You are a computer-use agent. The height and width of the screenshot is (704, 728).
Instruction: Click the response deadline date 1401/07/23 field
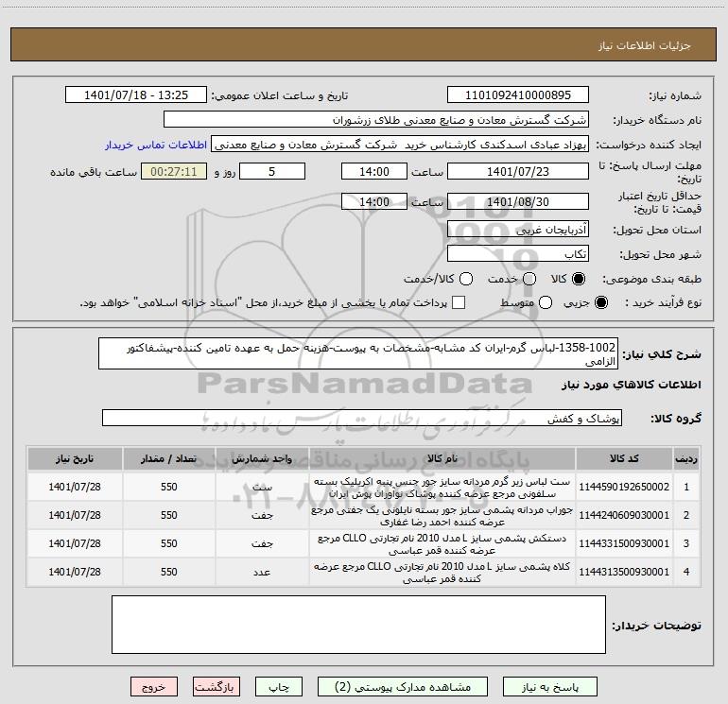(x=518, y=171)
